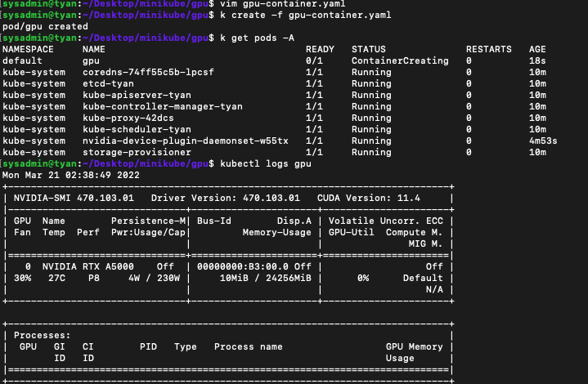
Task: Click the 'NVIDIA RTX A5000' GPU name
Action: point(88,266)
